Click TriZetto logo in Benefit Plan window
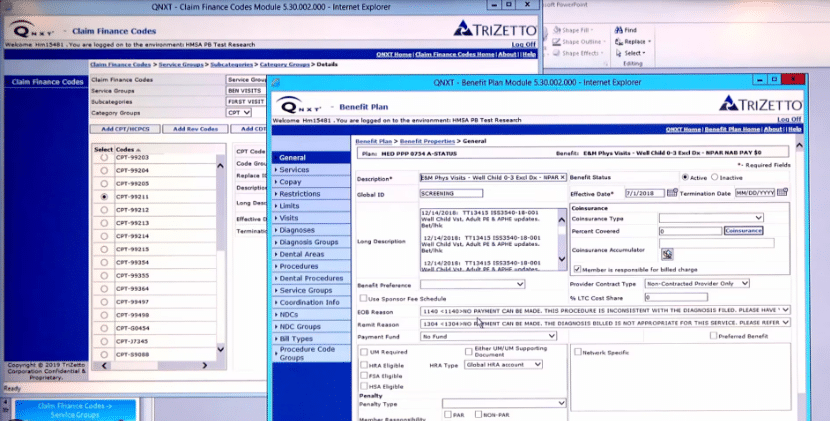The width and height of the screenshot is (830, 421). [760, 103]
